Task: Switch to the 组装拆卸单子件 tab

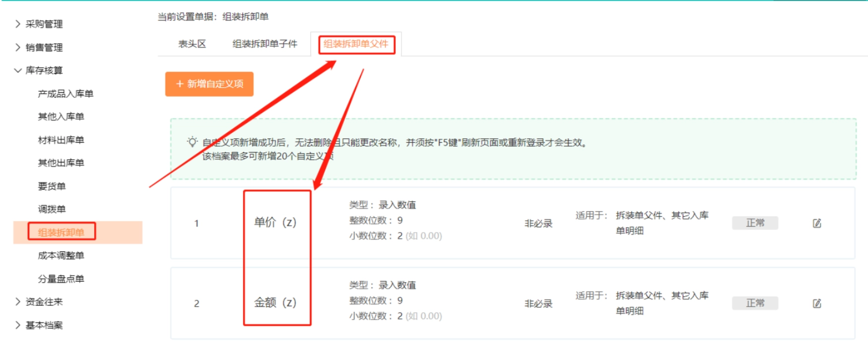Action: [265, 44]
